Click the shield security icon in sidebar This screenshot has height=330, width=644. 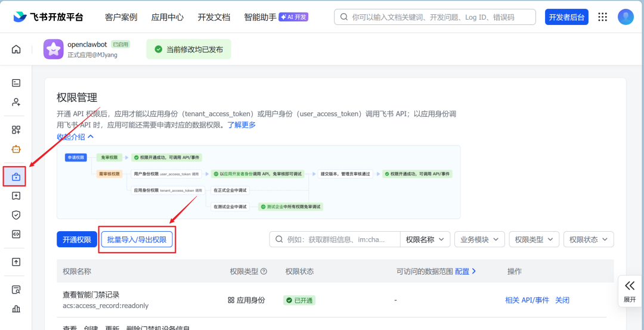point(16,215)
